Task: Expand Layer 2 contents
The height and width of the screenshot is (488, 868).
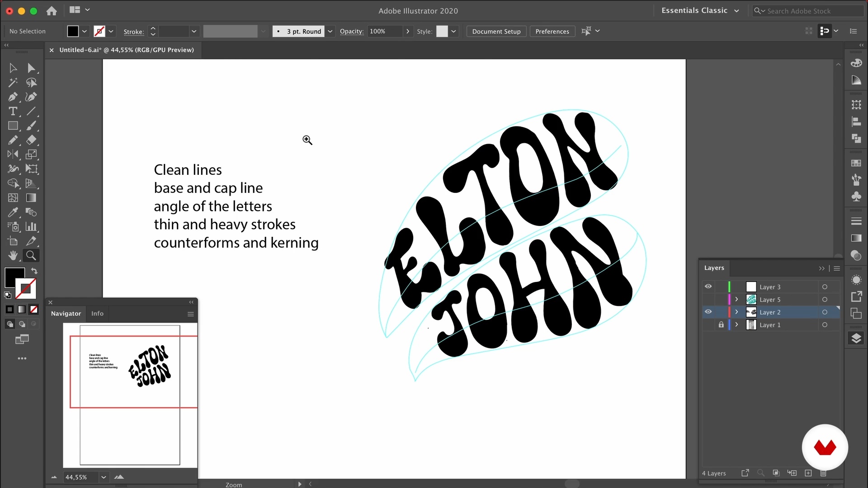Action: [736, 312]
